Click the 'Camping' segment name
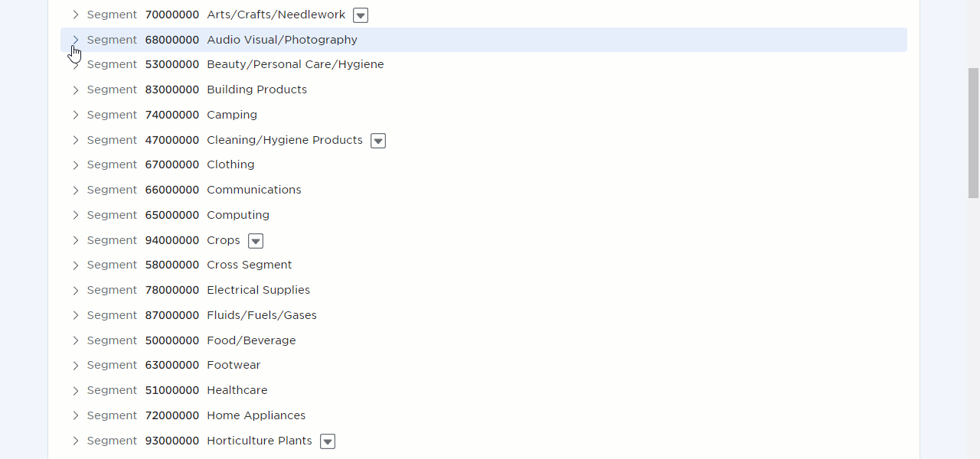This screenshot has height=459, width=980. tap(232, 115)
